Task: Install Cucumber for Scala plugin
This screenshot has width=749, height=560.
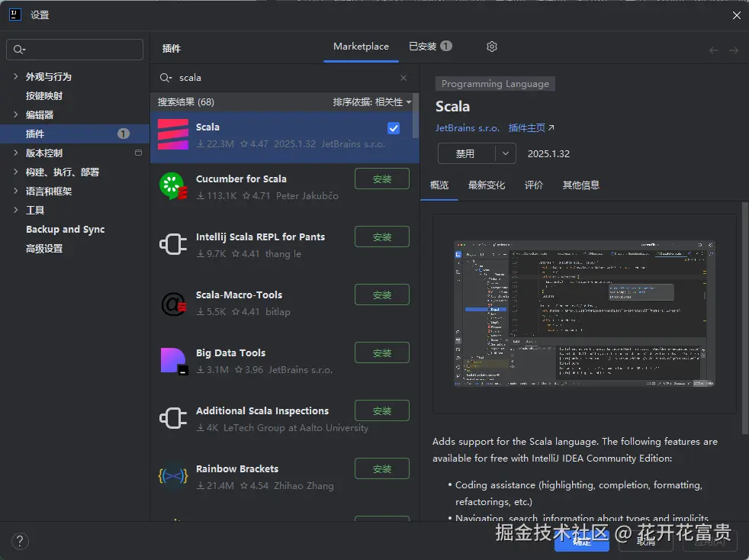Action: coord(381,179)
